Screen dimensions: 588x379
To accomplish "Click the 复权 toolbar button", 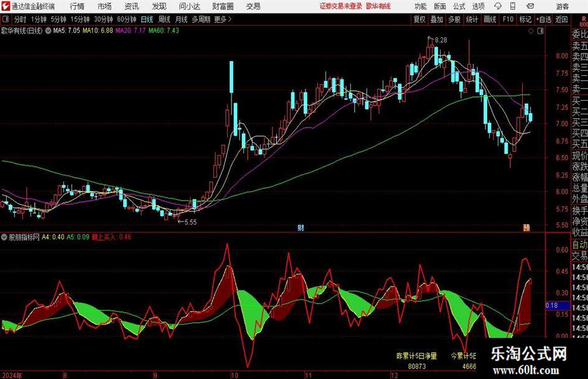I will (x=419, y=19).
